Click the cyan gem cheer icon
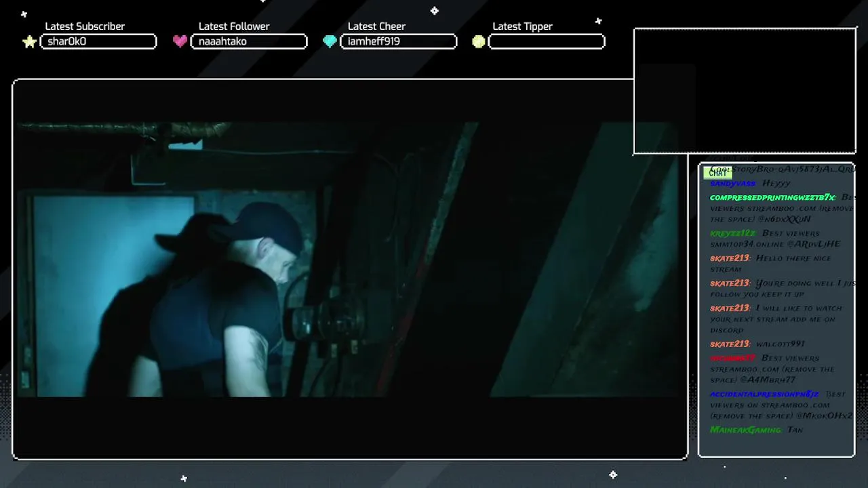 pyautogui.click(x=330, y=41)
